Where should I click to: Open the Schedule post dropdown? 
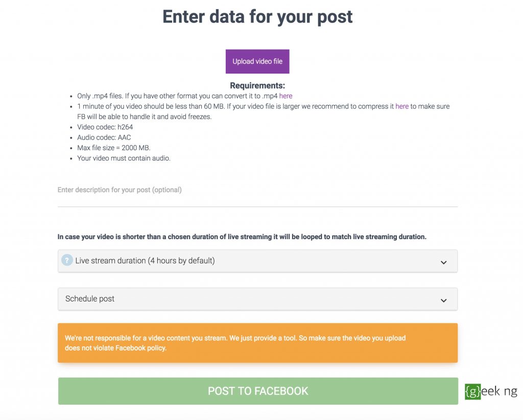(257, 299)
